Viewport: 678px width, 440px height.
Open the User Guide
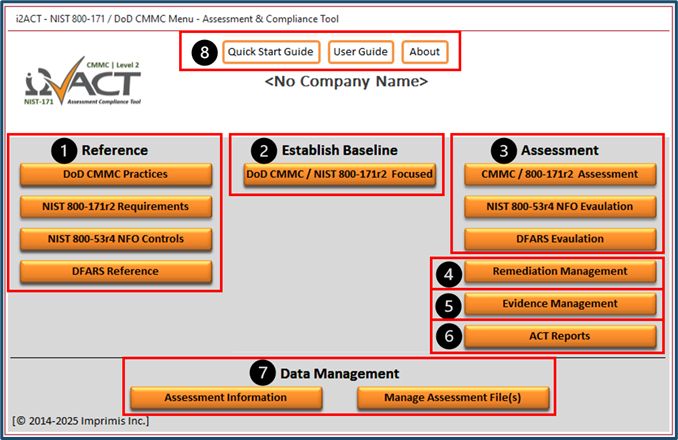(x=361, y=52)
